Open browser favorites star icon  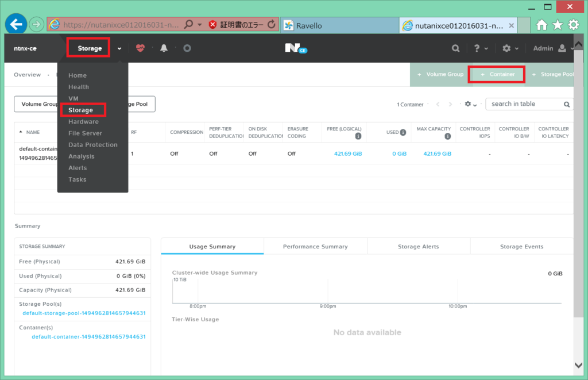(x=558, y=25)
